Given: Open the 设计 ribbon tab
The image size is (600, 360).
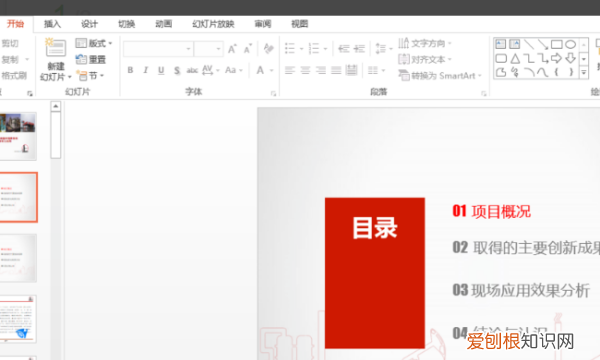Looking at the screenshot, I should click(90, 24).
